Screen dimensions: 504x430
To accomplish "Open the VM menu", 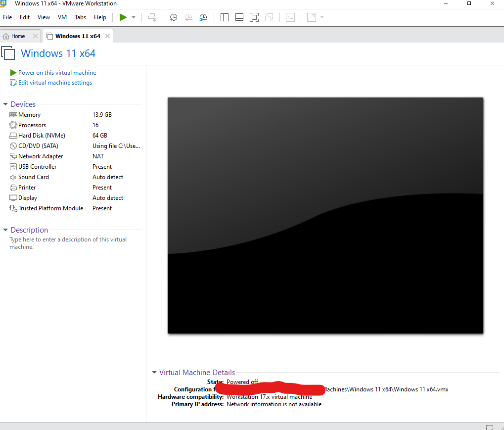I will click(62, 17).
